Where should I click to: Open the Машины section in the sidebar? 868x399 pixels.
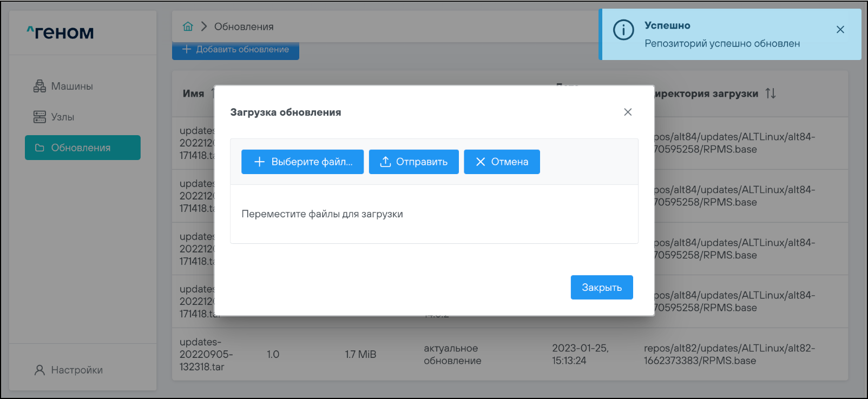(x=63, y=87)
